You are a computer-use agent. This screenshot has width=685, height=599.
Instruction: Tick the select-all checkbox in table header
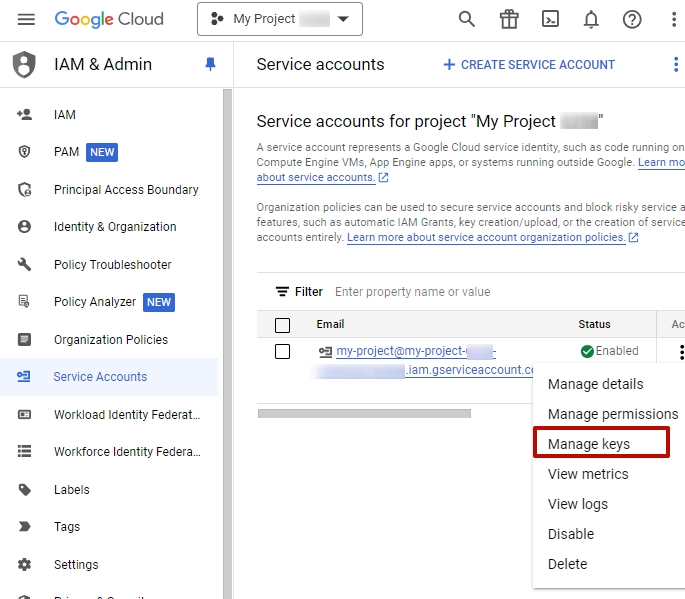pos(282,325)
